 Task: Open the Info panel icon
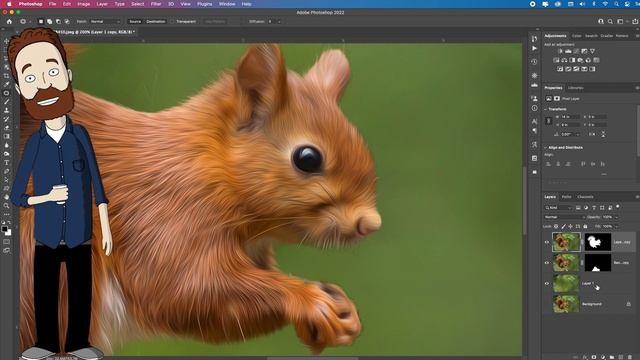point(534,108)
